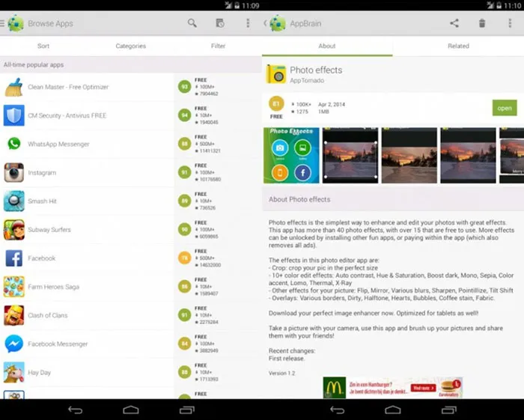Tap the green open button

(505, 108)
